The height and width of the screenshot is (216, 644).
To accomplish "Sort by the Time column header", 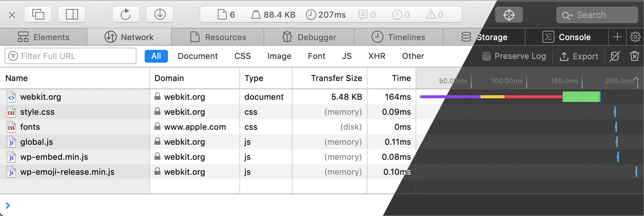I will click(391, 78).
